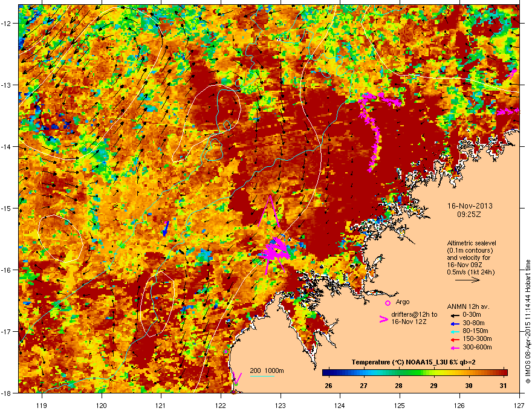
Task: Click the 'Altimetric sealevel' description text
Action: tap(472, 243)
